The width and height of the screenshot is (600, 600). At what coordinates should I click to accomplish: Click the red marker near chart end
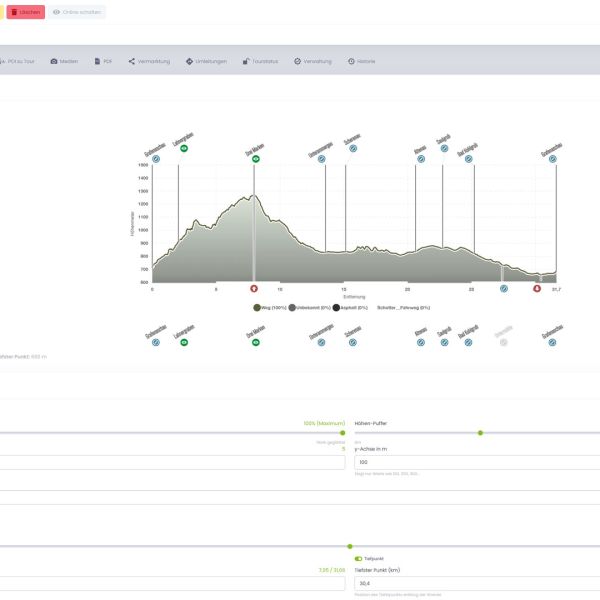click(537, 288)
